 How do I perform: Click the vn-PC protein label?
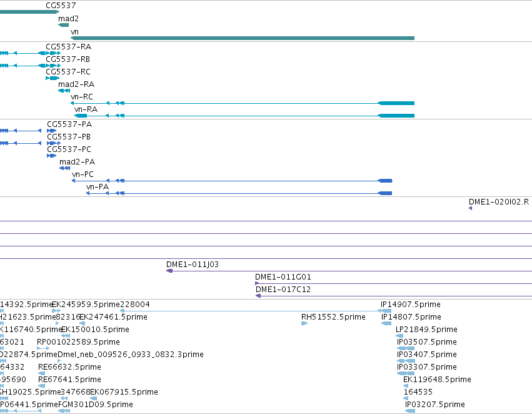pos(83,174)
